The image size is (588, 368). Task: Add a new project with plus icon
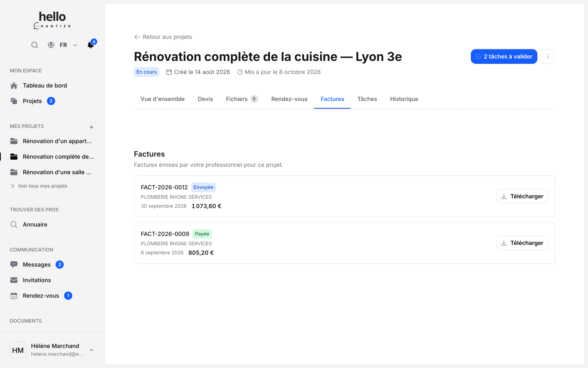click(91, 127)
